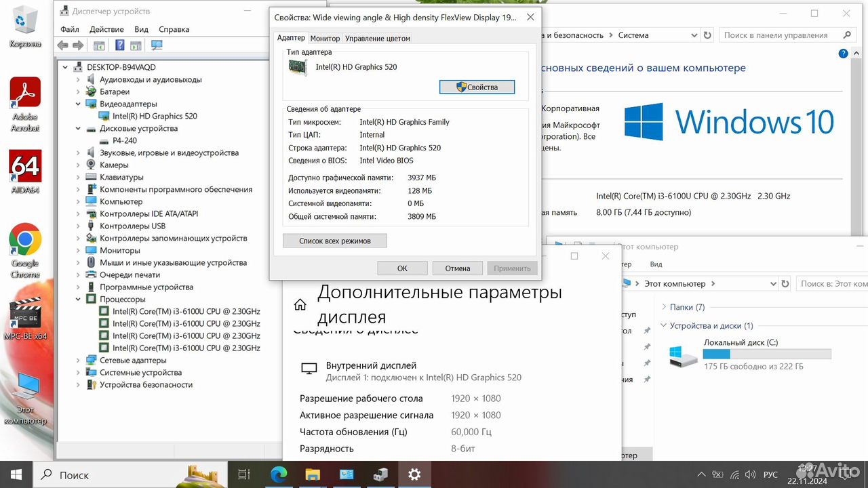
Task: Click the Control Panel search field
Action: pos(787,35)
